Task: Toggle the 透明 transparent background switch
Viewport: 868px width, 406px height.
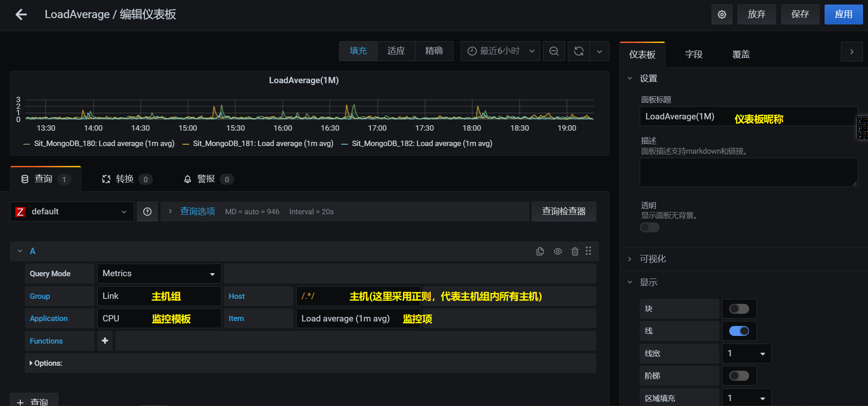Action: pos(650,227)
